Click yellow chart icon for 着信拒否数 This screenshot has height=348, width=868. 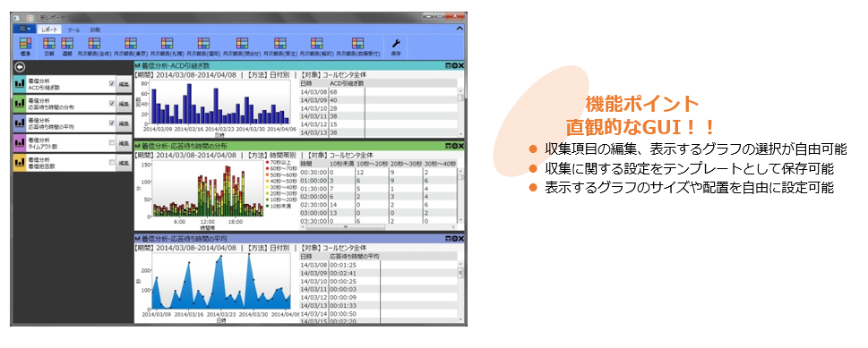(x=20, y=163)
